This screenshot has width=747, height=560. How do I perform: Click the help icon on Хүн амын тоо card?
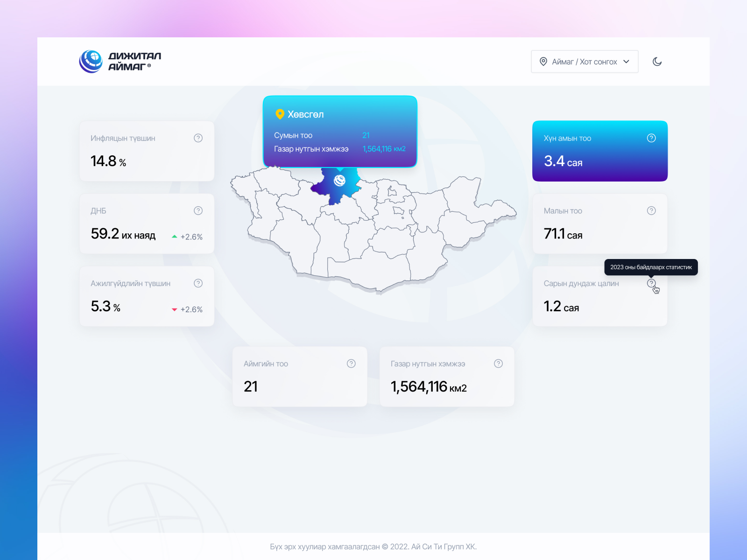click(651, 138)
